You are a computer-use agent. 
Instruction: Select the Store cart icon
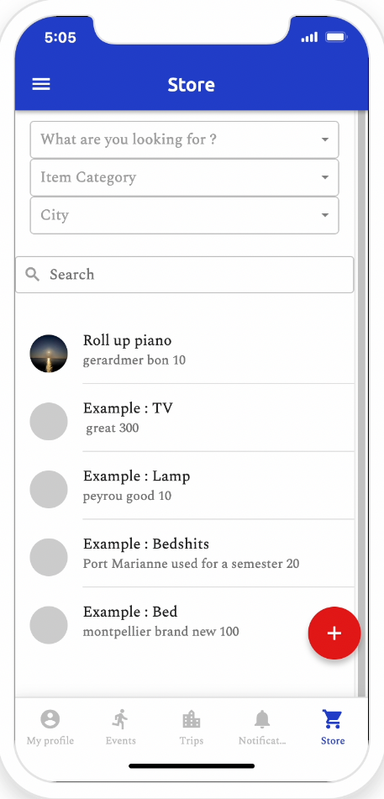[x=333, y=720]
